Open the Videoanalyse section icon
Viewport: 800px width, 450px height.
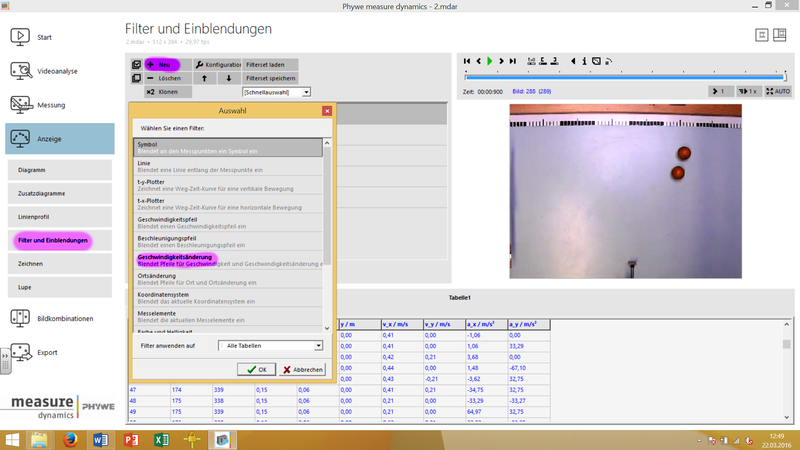click(x=21, y=71)
